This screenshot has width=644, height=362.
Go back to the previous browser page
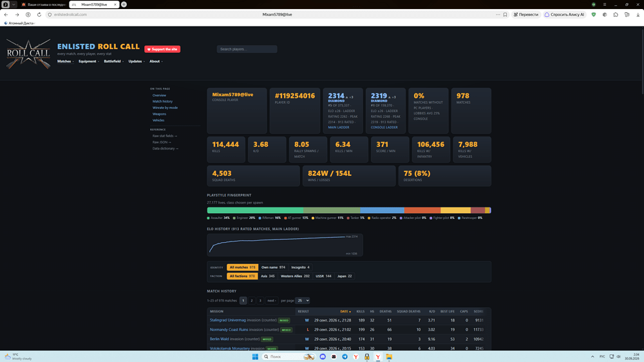tap(6, 14)
